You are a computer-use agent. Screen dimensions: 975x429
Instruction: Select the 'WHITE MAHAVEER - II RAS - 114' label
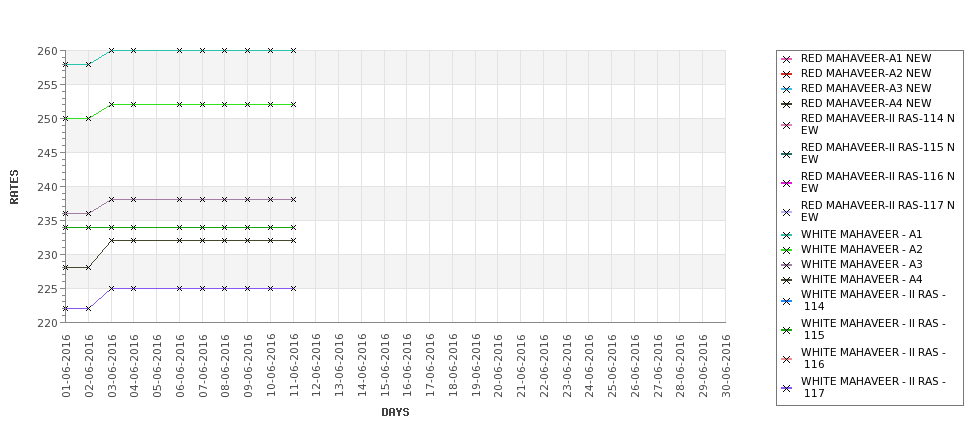tap(873, 300)
